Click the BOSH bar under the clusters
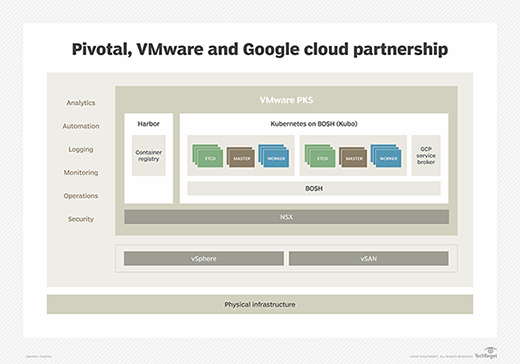This screenshot has width=520, height=364. click(314, 188)
